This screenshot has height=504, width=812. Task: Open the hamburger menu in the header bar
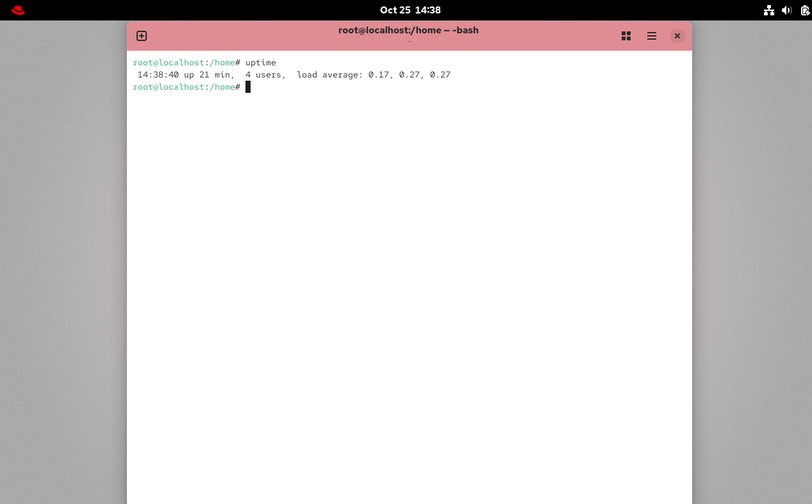coord(652,36)
